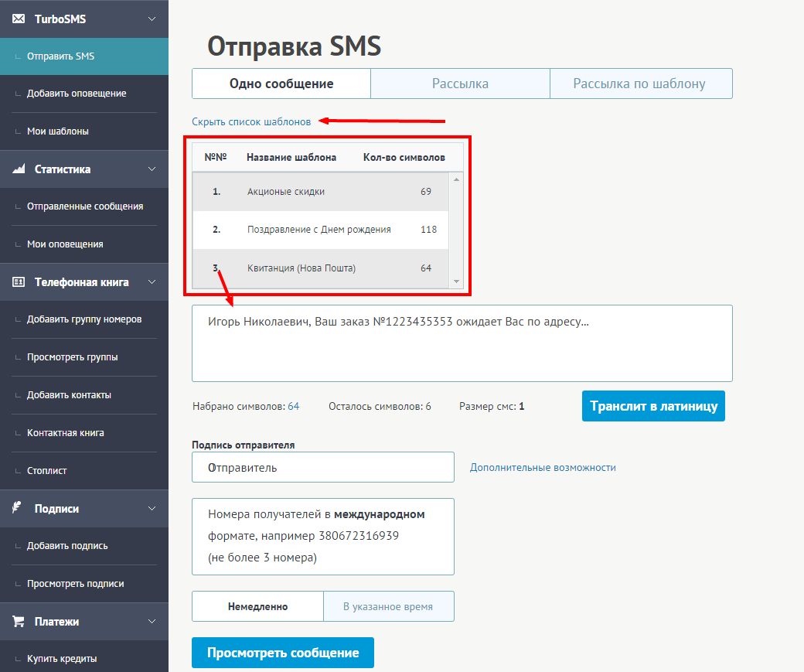Viewport: 804px width, 672px height.
Task: Select template Поздравление с Днем рождения
Action: coord(321,230)
